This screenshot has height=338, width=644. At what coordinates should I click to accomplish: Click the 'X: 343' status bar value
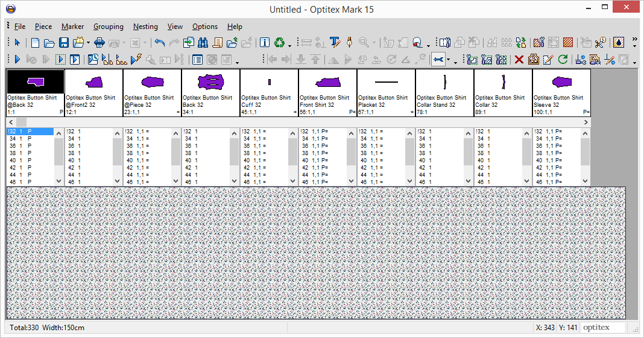pyautogui.click(x=545, y=328)
